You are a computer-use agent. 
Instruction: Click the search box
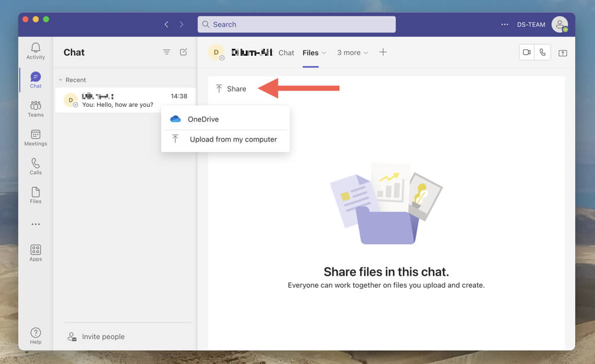296,24
